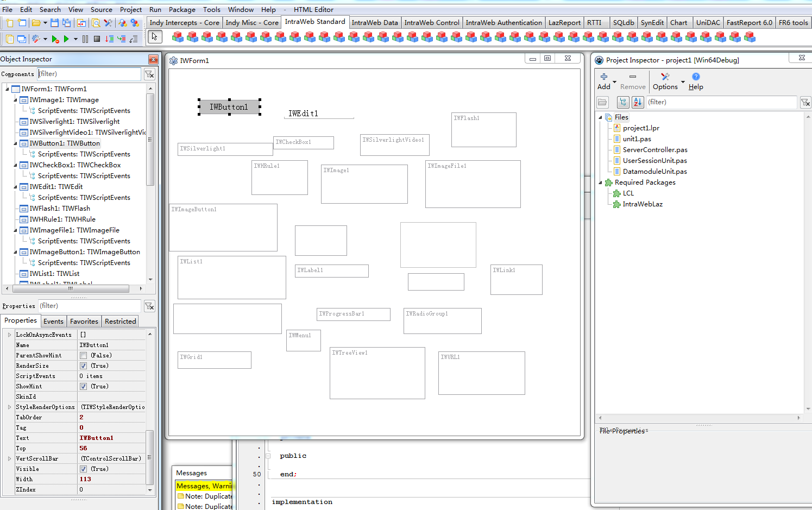Click the New Unit toolbar icon
812x510 pixels.
tap(9, 23)
